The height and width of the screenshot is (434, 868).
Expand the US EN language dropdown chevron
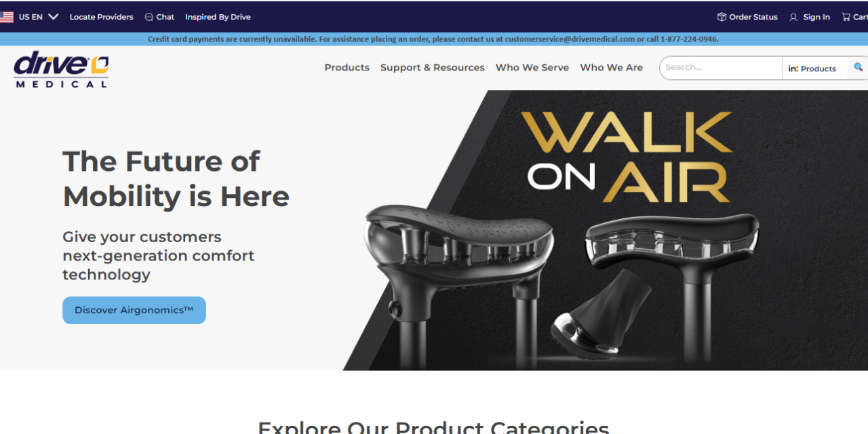pyautogui.click(x=54, y=17)
